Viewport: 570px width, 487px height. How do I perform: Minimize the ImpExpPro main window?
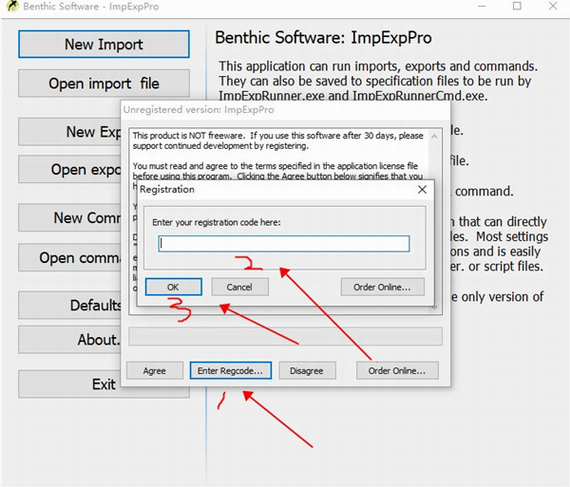[482, 6]
